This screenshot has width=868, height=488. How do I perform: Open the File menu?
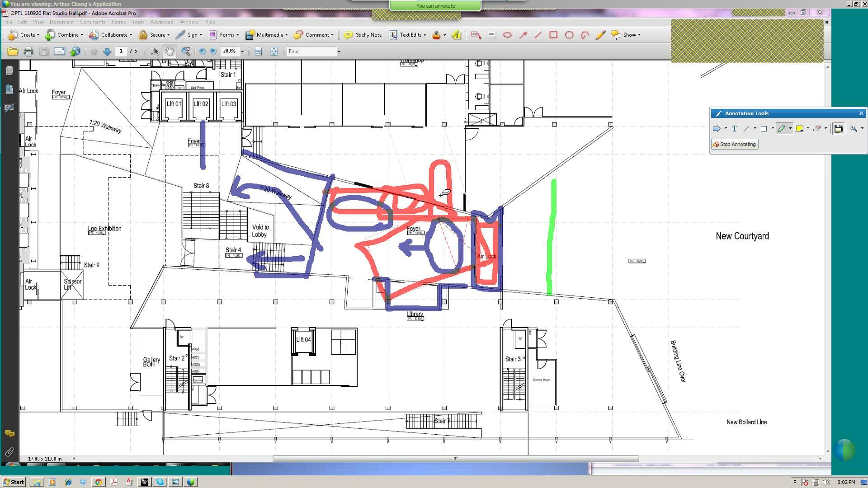pyautogui.click(x=8, y=22)
